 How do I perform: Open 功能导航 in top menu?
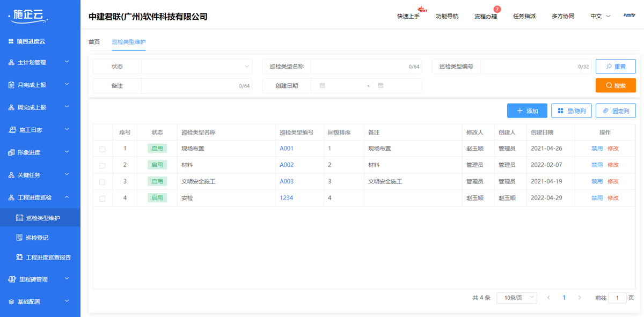(x=447, y=16)
